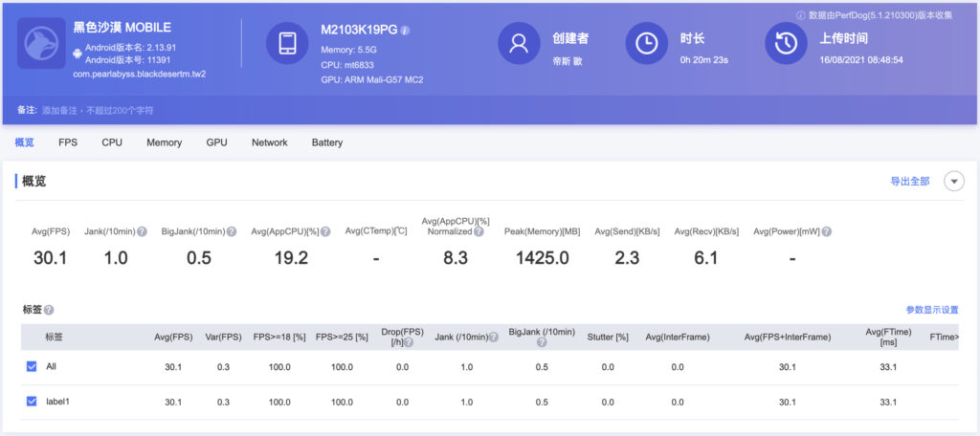Click the All row name
Screen dimensions: 980x436
pyautogui.click(x=52, y=366)
